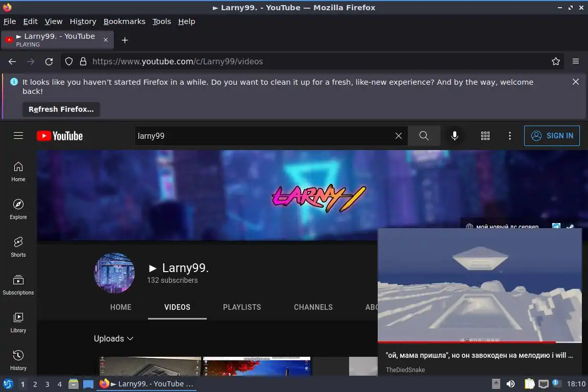The image size is (588, 392).
Task: Open the shield tracking protection icon
Action: click(x=69, y=62)
